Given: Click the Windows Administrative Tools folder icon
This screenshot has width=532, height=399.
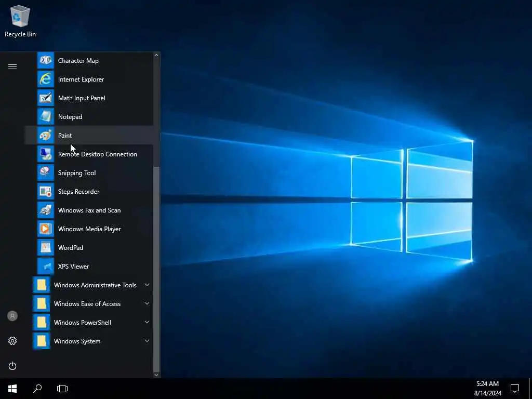Looking at the screenshot, I should coord(42,285).
